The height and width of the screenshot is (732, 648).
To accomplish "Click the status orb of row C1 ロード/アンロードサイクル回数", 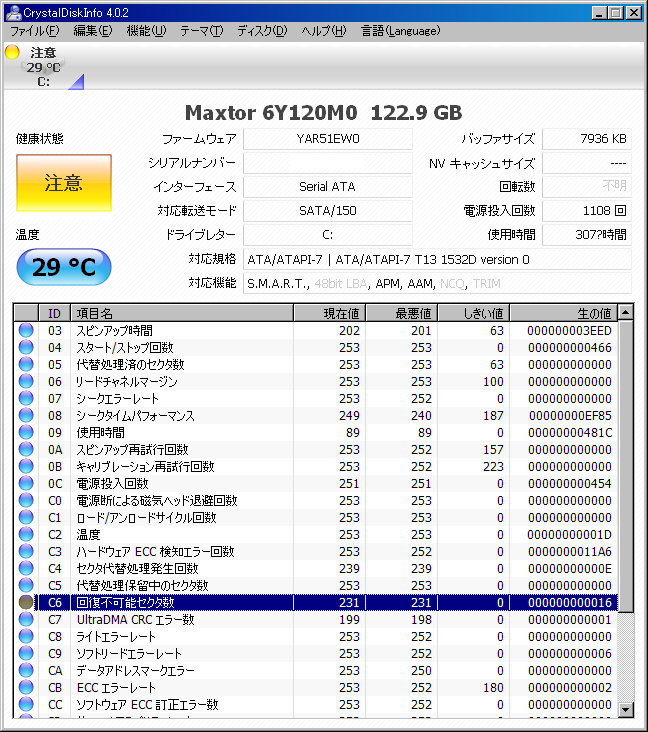I will point(26,517).
